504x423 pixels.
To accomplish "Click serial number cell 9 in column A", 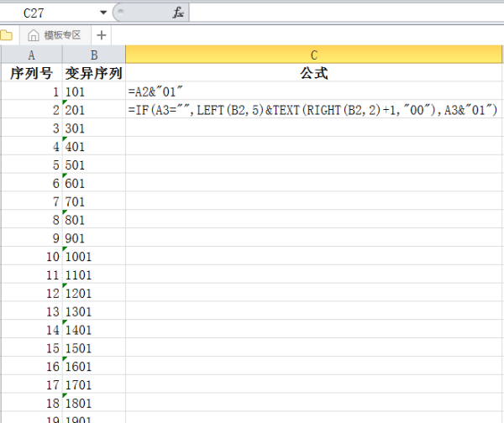I will (x=32, y=238).
